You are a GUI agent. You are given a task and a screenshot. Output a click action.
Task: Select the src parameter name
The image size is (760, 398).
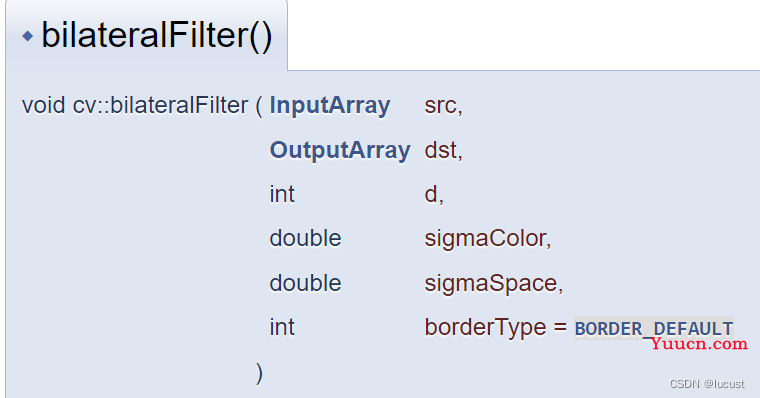440,106
